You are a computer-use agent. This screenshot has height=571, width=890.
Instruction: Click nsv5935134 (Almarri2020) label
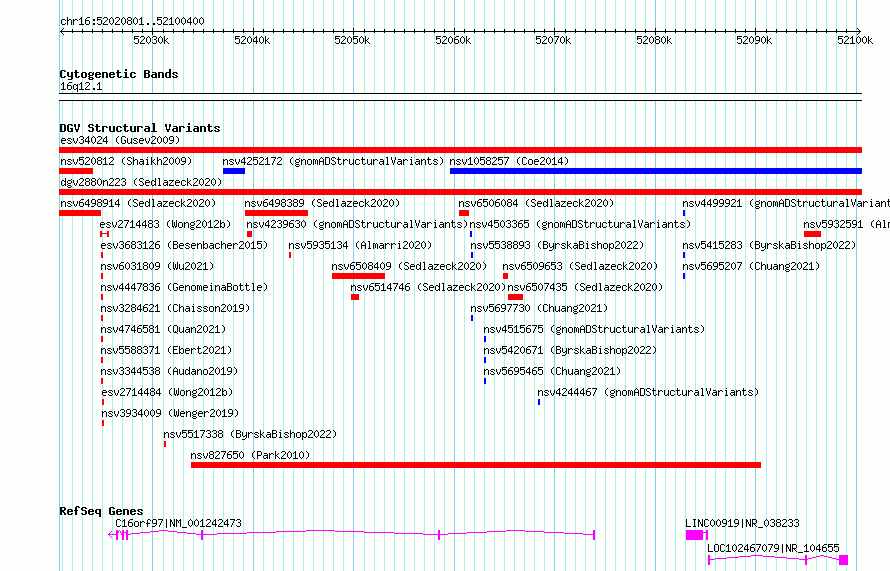tap(360, 245)
